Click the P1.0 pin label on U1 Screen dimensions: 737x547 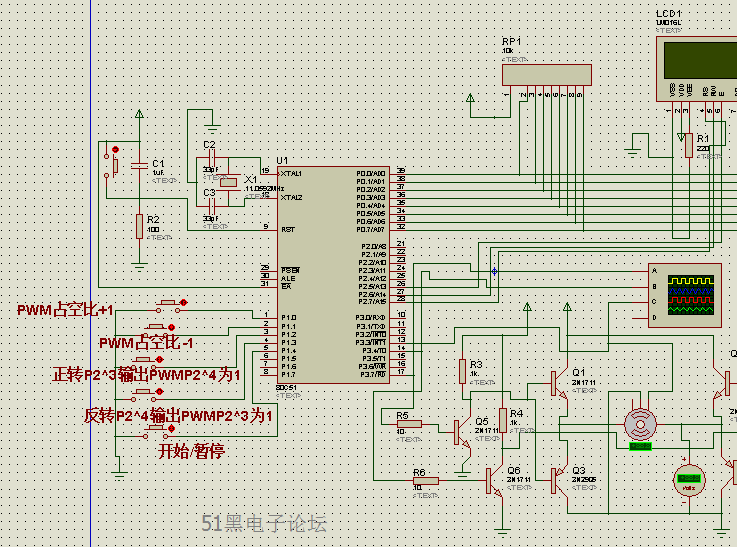click(289, 318)
